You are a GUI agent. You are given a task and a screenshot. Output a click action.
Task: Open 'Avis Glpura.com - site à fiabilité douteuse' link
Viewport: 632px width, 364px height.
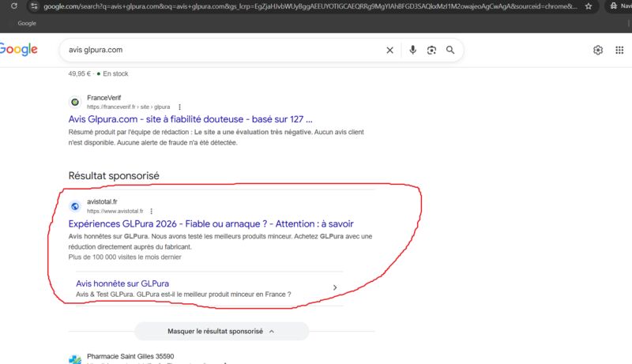pyautogui.click(x=190, y=119)
